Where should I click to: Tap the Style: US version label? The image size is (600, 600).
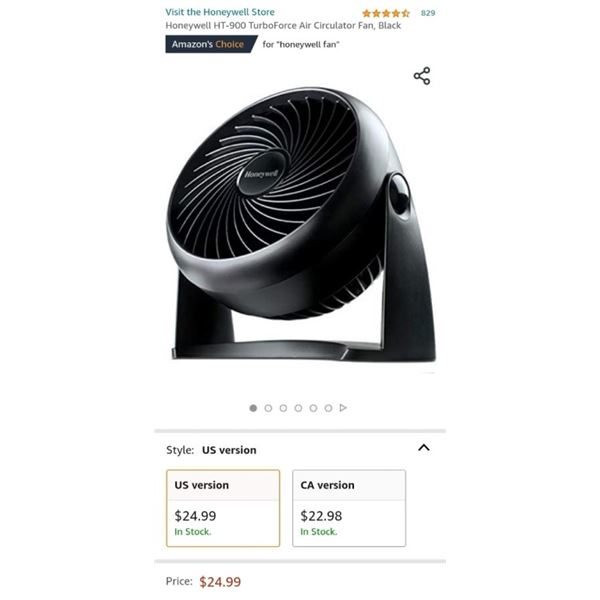(211, 450)
